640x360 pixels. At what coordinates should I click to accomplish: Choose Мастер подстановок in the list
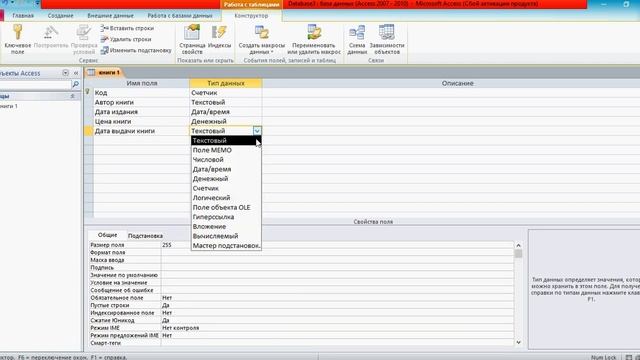tap(226, 246)
